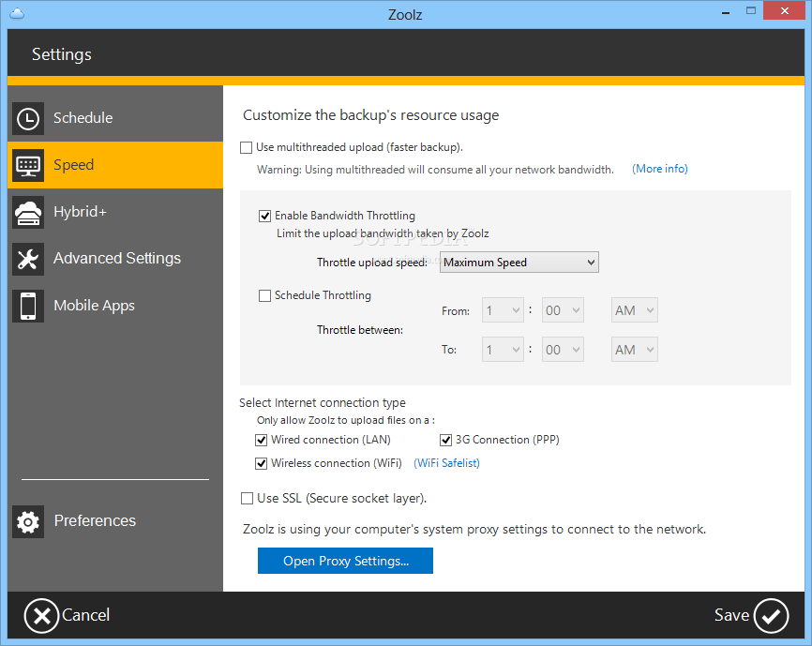This screenshot has height=646, width=812.
Task: Uncheck 3G Connection (PPP)
Action: [445, 440]
